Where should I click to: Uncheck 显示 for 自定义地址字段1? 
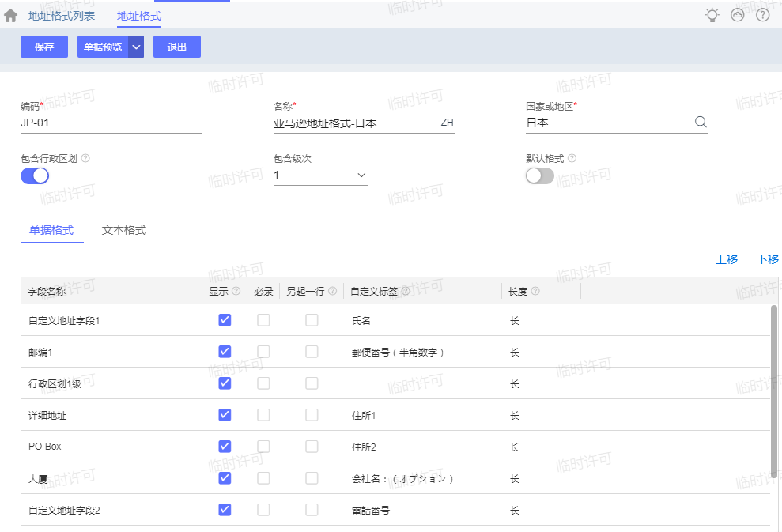pos(225,319)
